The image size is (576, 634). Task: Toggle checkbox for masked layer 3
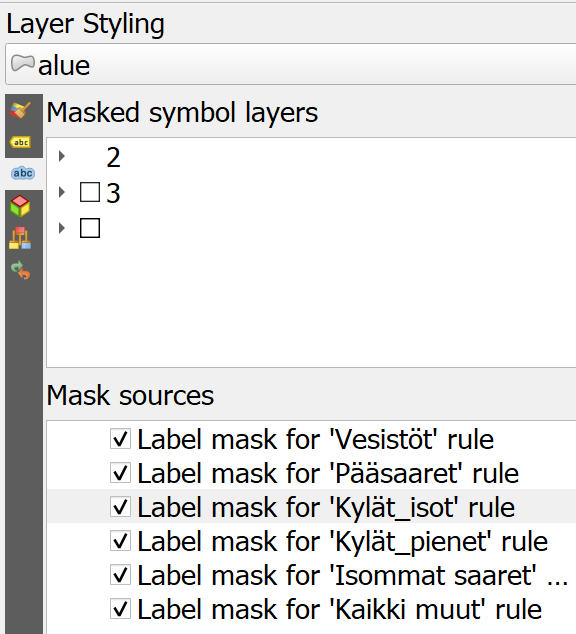point(90,192)
